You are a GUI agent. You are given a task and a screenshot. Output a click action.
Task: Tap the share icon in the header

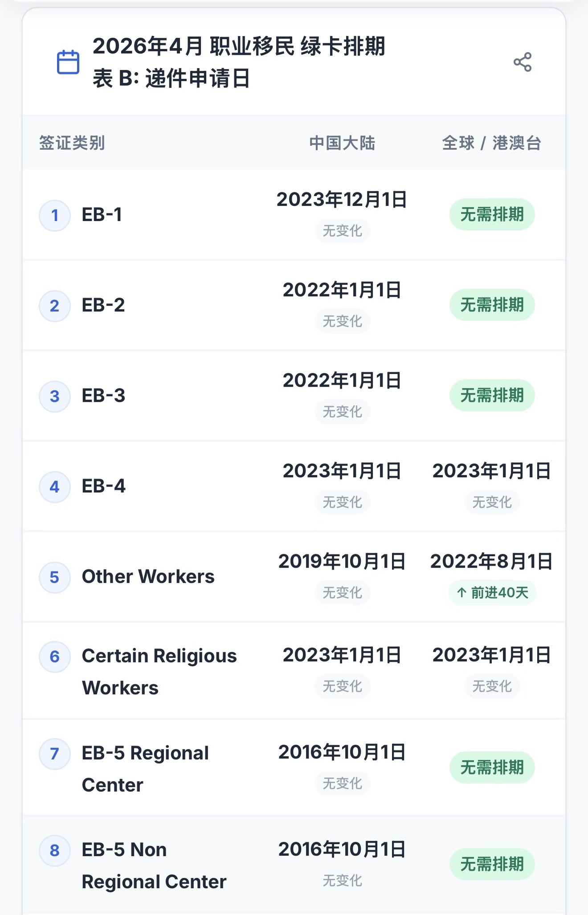pos(523,62)
